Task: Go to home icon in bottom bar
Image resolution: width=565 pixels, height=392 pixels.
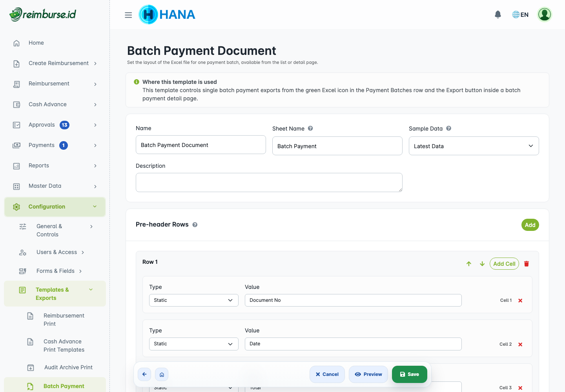Action: 162,374
